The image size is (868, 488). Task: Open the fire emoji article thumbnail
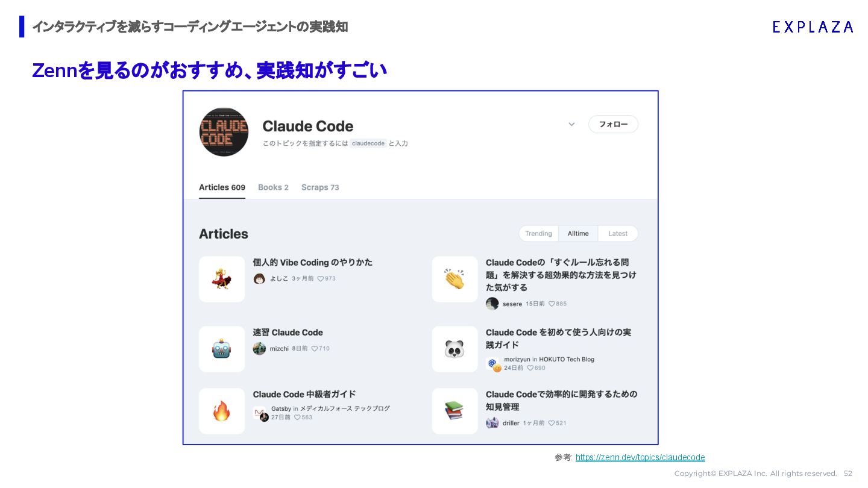point(222,411)
